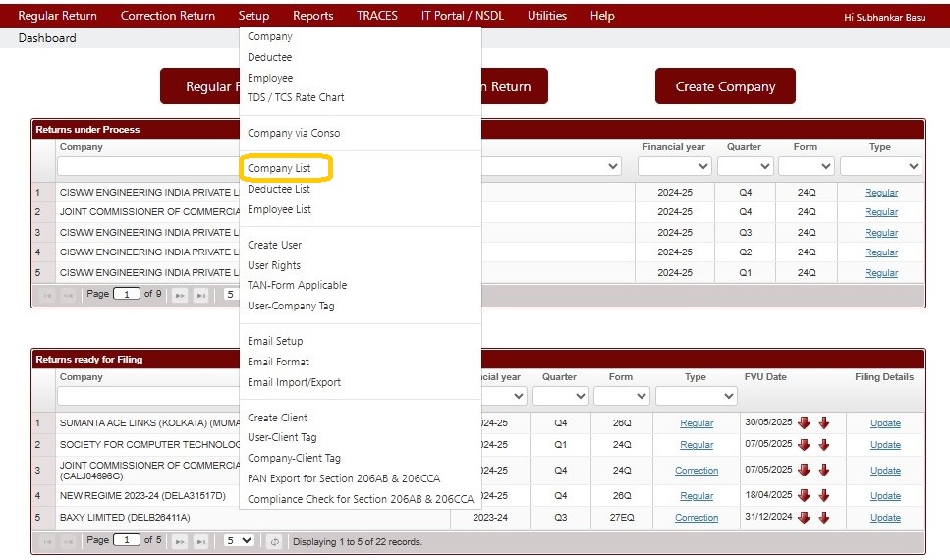
Task: Click second red download arrow in BAXY LIMITED row
Action: (x=824, y=518)
